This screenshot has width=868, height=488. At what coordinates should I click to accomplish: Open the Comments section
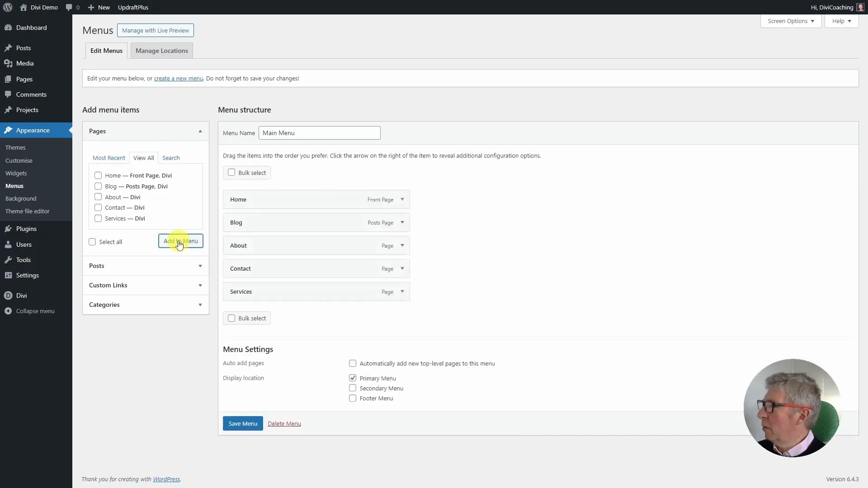[31, 94]
